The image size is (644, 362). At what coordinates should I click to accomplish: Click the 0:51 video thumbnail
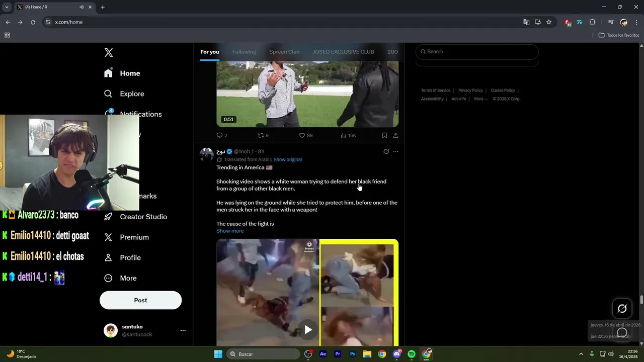click(307, 95)
